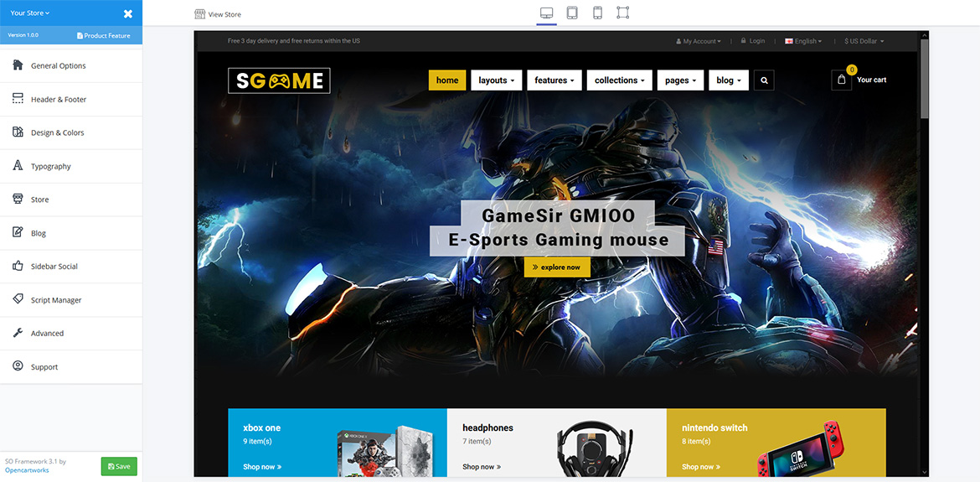Open the US Dollar currency dropdown
The height and width of the screenshot is (482, 980).
click(864, 41)
